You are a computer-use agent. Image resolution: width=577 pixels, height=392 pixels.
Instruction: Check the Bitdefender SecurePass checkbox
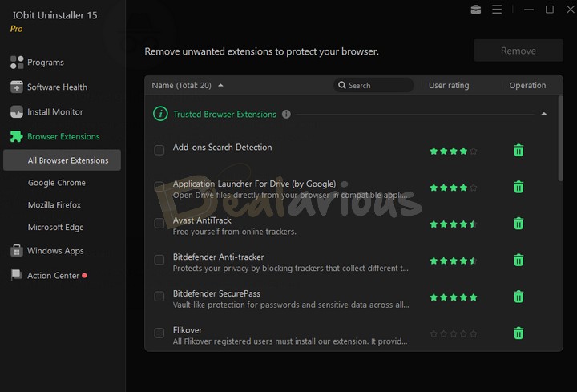[159, 297]
